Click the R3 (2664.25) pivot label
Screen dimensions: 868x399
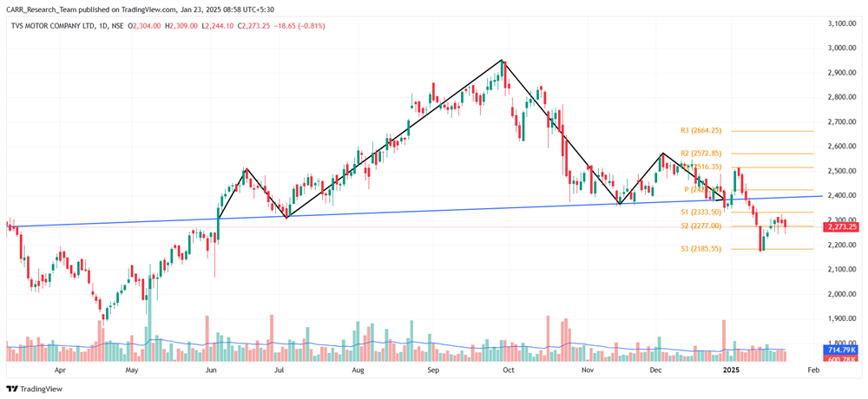pos(700,131)
